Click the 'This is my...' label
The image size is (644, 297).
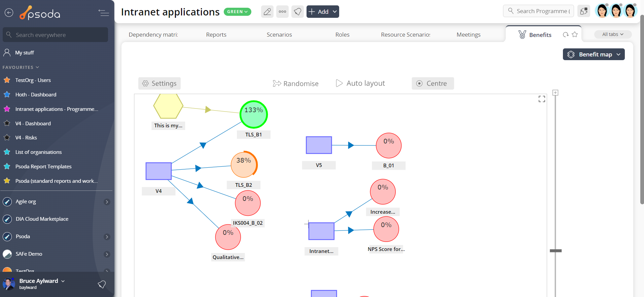pos(168,126)
